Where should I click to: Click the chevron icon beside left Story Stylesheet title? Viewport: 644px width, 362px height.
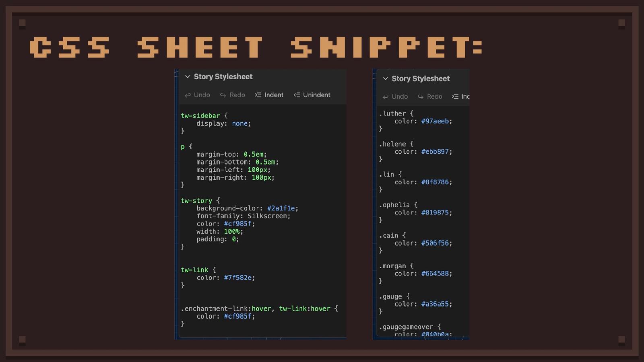188,76
